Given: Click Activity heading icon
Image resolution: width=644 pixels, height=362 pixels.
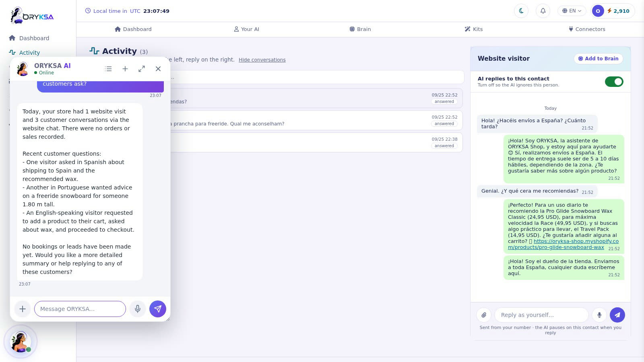Looking at the screenshot, I should coord(94,51).
